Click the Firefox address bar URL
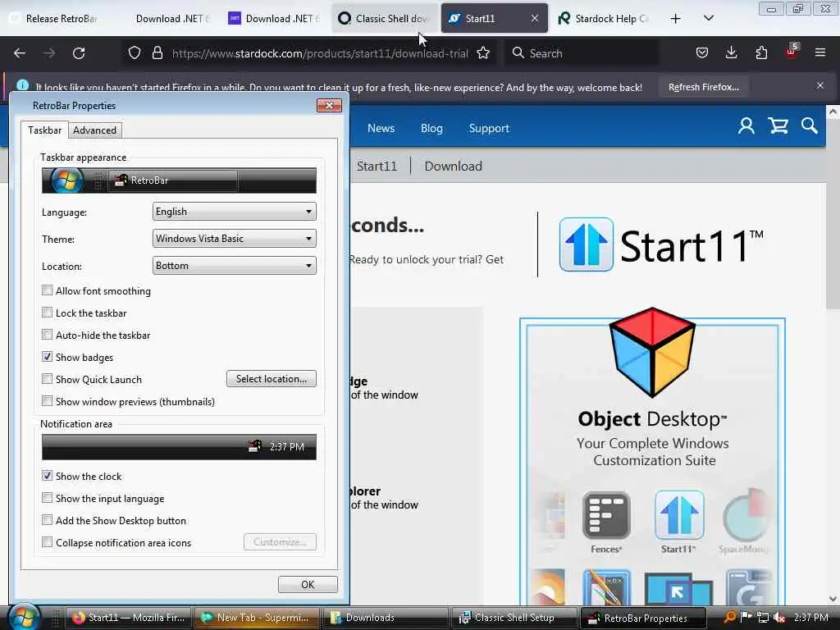Viewport: 840px width, 630px height. [x=320, y=53]
